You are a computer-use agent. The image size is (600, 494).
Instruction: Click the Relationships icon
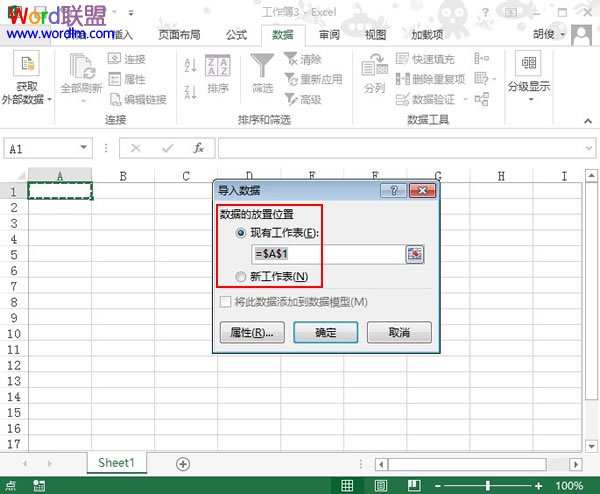point(481,99)
